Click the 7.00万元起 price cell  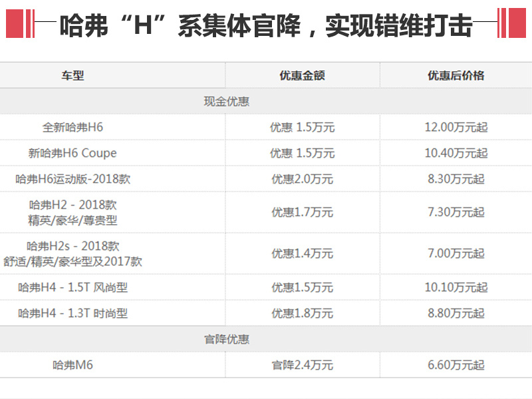click(456, 253)
